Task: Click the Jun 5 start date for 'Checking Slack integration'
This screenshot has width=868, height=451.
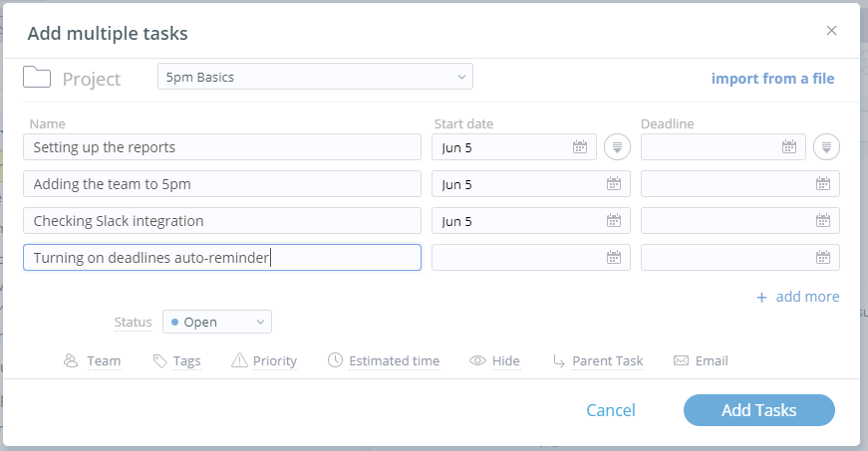Action: (x=531, y=221)
